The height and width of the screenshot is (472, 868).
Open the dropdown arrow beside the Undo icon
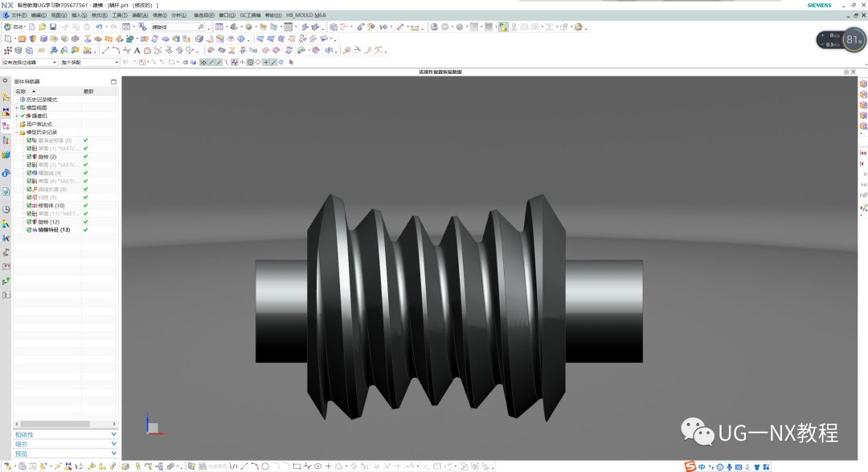pyautogui.click(x=105, y=27)
